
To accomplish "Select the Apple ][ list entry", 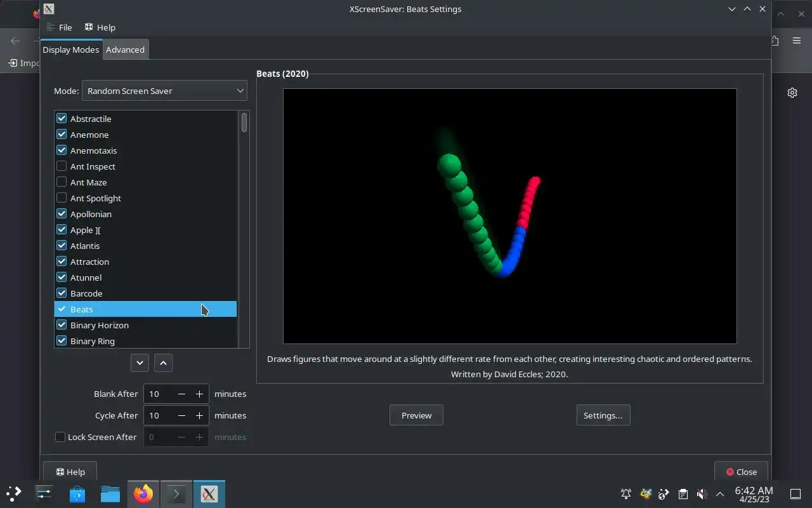I will click(x=145, y=230).
